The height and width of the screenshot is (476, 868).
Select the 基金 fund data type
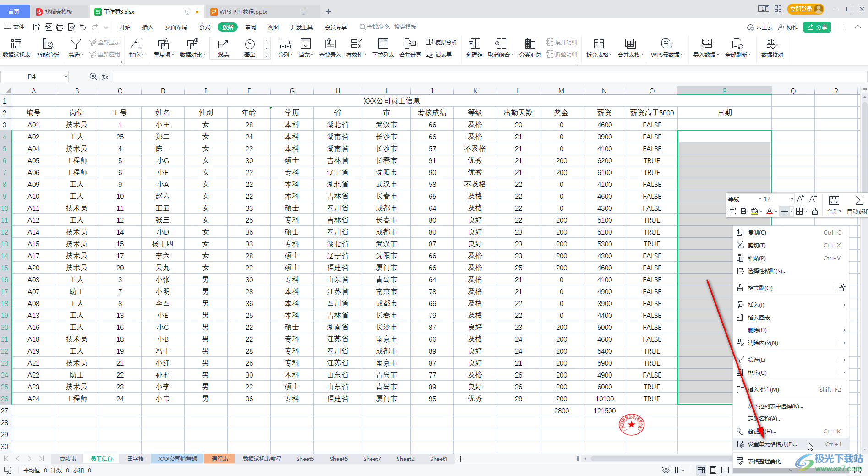250,48
